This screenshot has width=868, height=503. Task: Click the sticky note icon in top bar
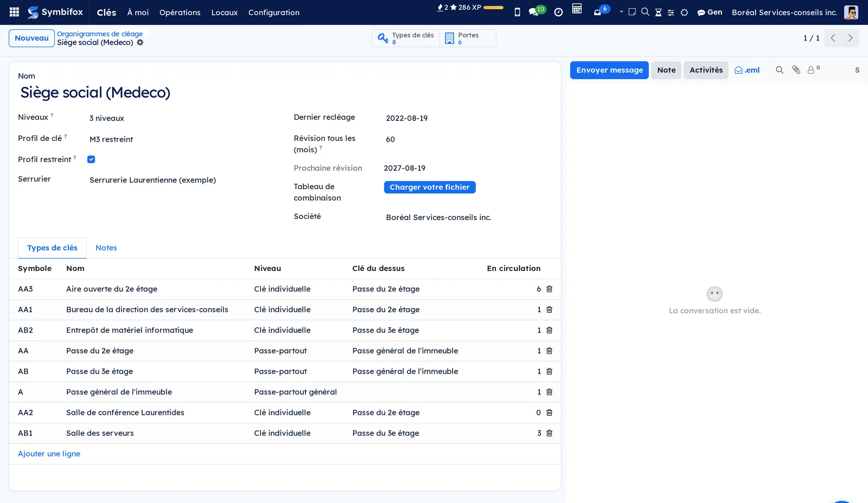tap(632, 11)
